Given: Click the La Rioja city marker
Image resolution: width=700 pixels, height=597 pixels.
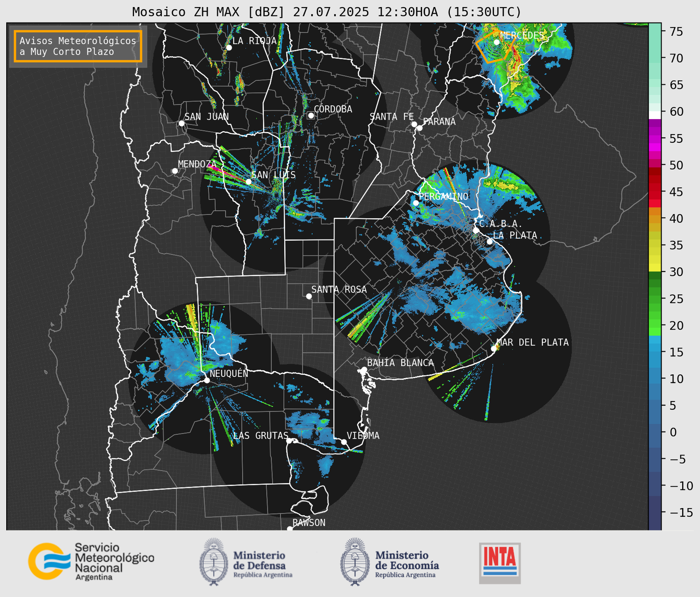Looking at the screenshot, I should click(x=229, y=47).
